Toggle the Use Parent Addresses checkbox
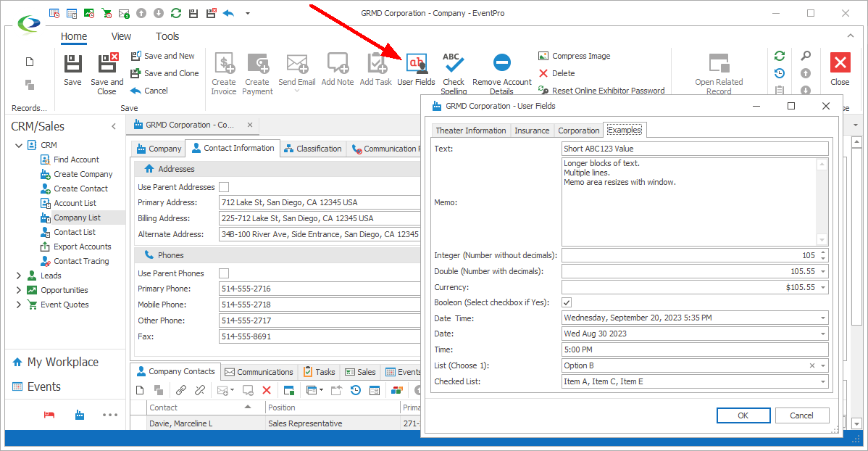This screenshot has width=868, height=451. (224, 187)
